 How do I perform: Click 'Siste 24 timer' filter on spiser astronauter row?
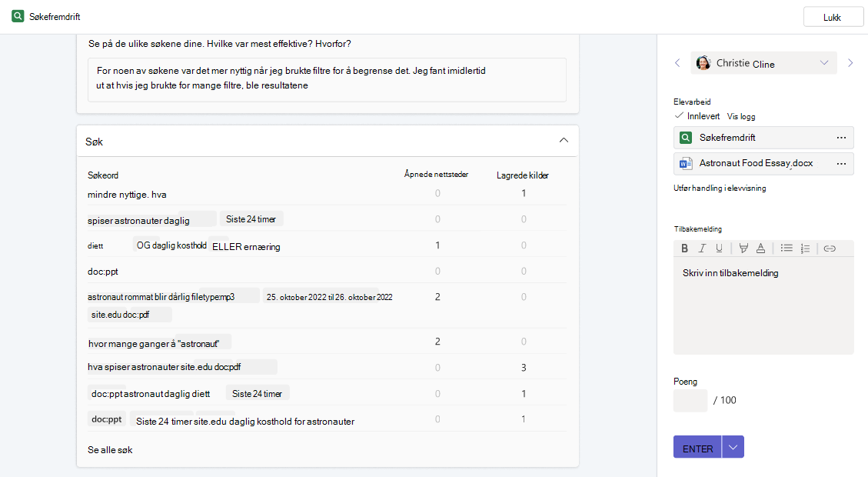pos(251,218)
